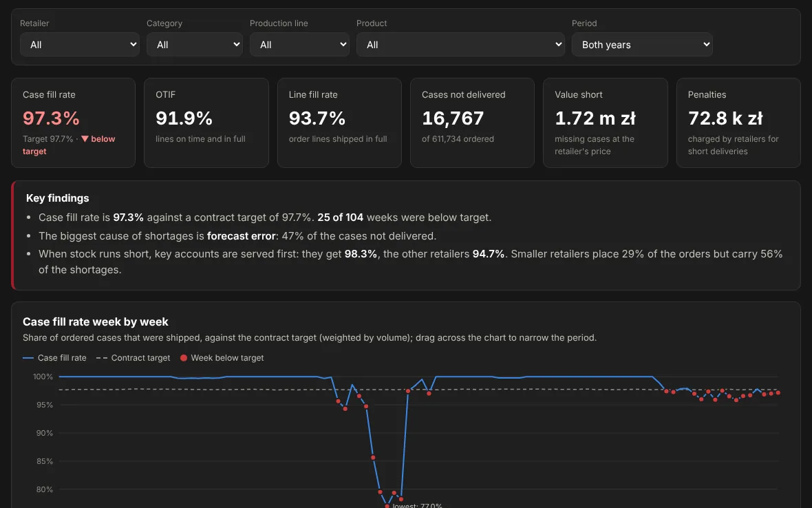The width and height of the screenshot is (812, 508).
Task: Click 'lines on time and in full' caption
Action: [200, 139]
